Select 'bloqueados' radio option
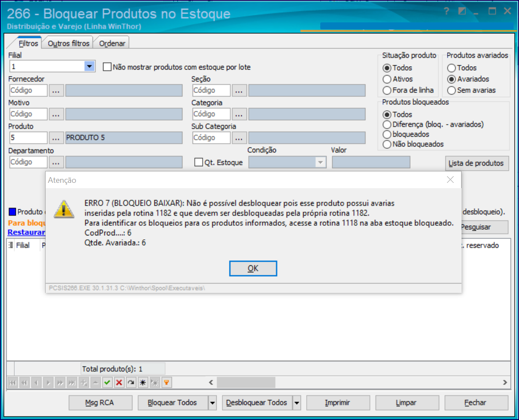The width and height of the screenshot is (519, 420). pyautogui.click(x=387, y=135)
